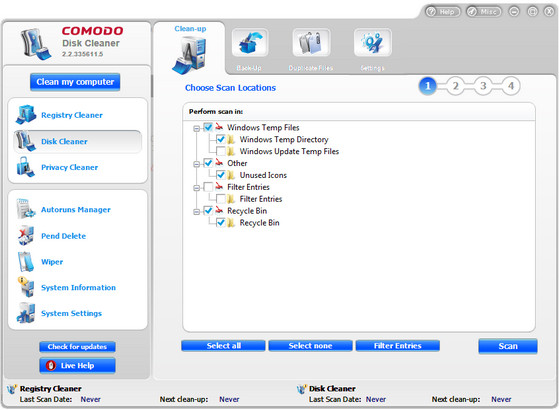Image resolution: width=559 pixels, height=410 pixels.
Task: Click the Wiper icon
Action: [x=26, y=261]
